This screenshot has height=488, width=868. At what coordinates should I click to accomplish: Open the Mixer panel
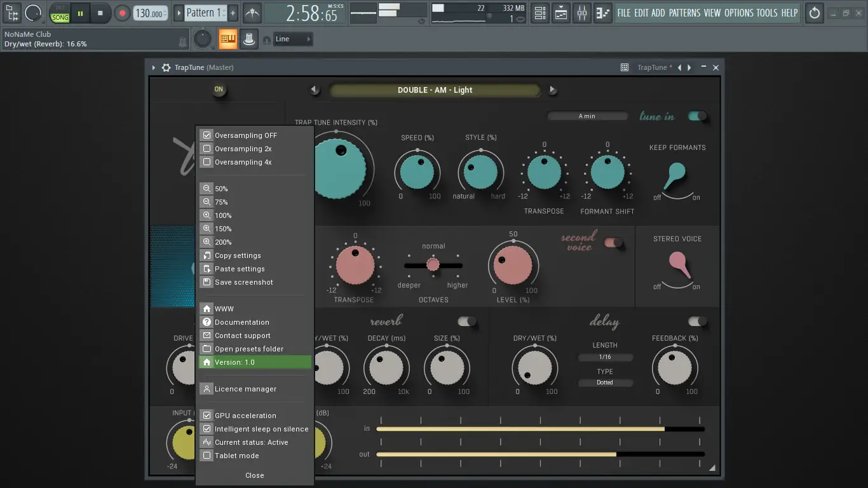click(x=581, y=12)
